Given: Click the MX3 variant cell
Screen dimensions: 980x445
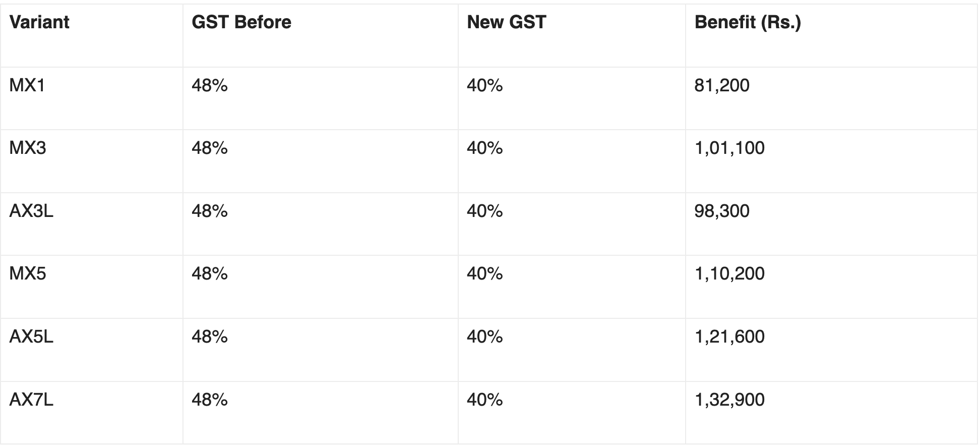Looking at the screenshot, I should [x=27, y=148].
